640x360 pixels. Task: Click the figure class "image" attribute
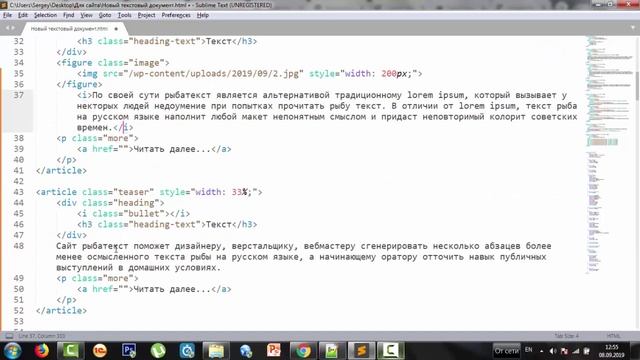133,63
